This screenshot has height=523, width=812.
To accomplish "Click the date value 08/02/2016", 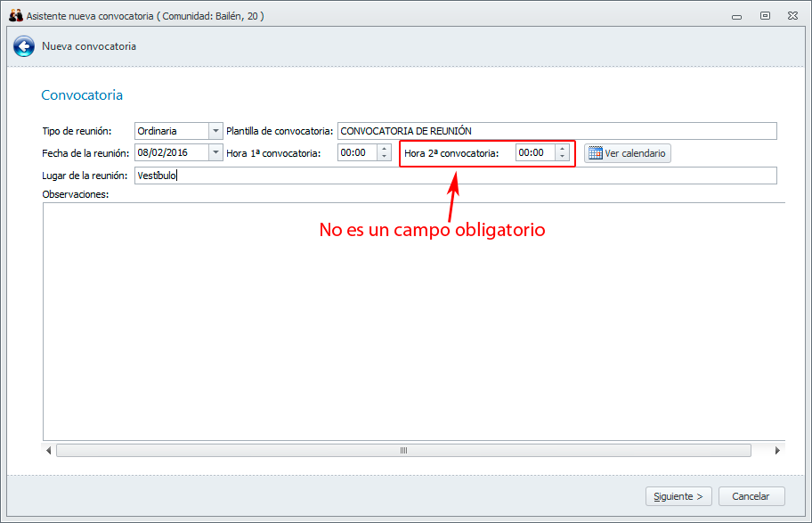I will [162, 152].
